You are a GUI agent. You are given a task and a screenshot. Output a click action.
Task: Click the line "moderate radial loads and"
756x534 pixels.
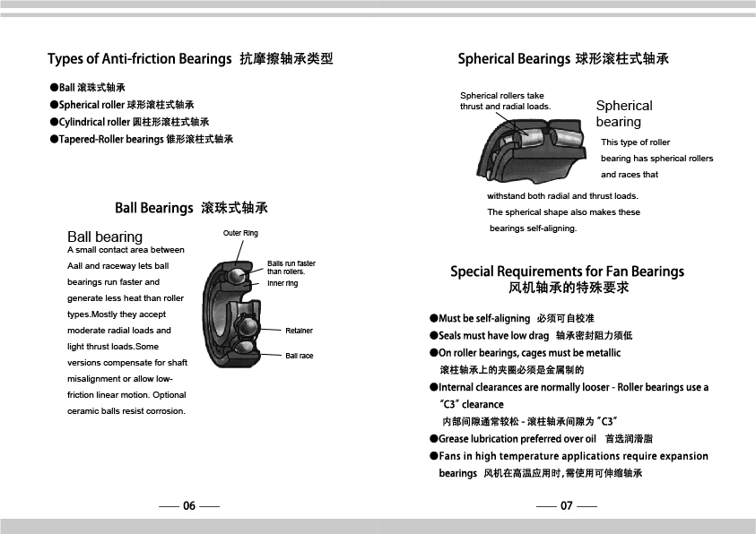119,331
